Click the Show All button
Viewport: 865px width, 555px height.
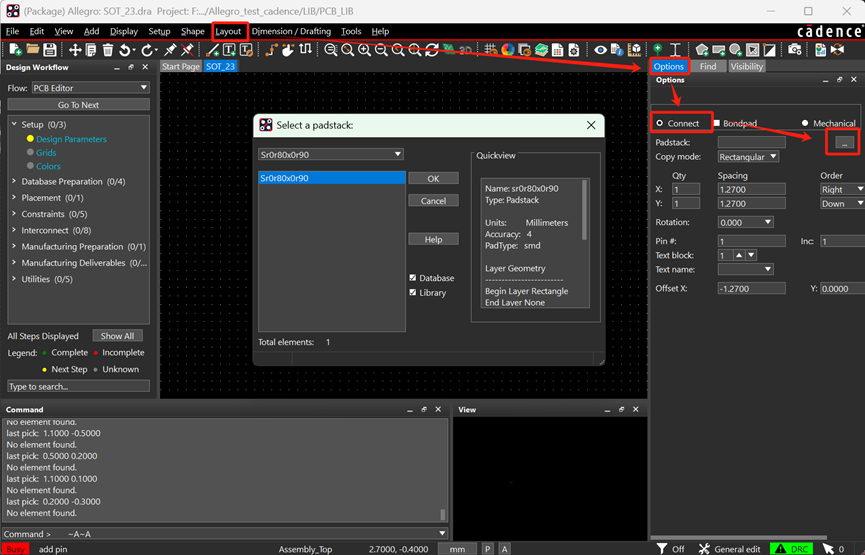(118, 336)
